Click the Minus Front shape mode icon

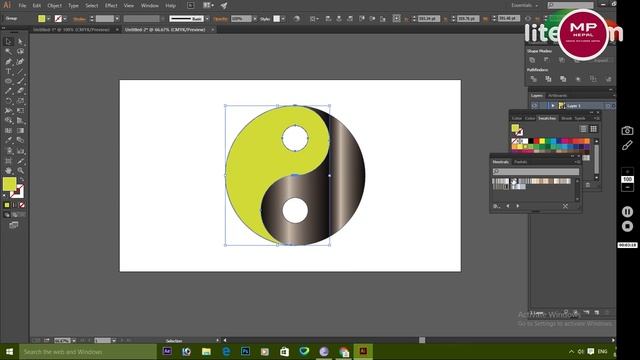(547, 60)
